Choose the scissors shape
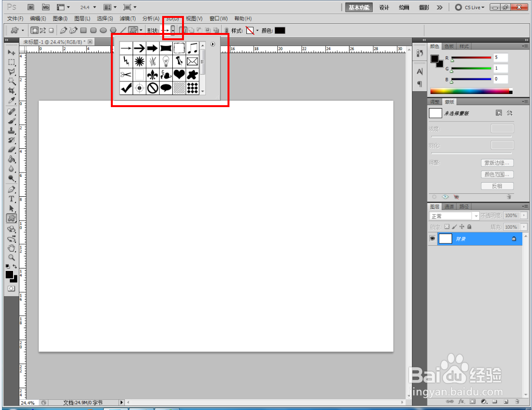532x410 pixels. [x=126, y=75]
